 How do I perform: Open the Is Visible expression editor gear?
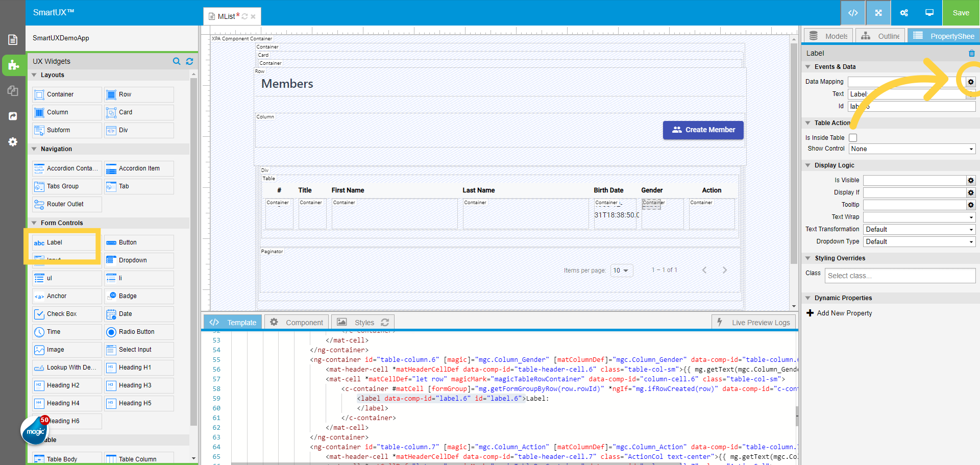pyautogui.click(x=971, y=180)
